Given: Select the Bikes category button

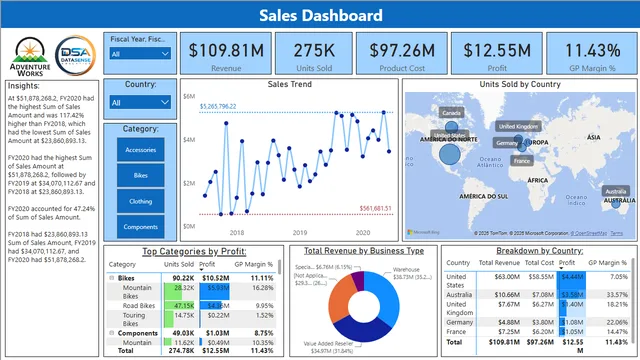Looking at the screenshot, I should click(x=140, y=175).
